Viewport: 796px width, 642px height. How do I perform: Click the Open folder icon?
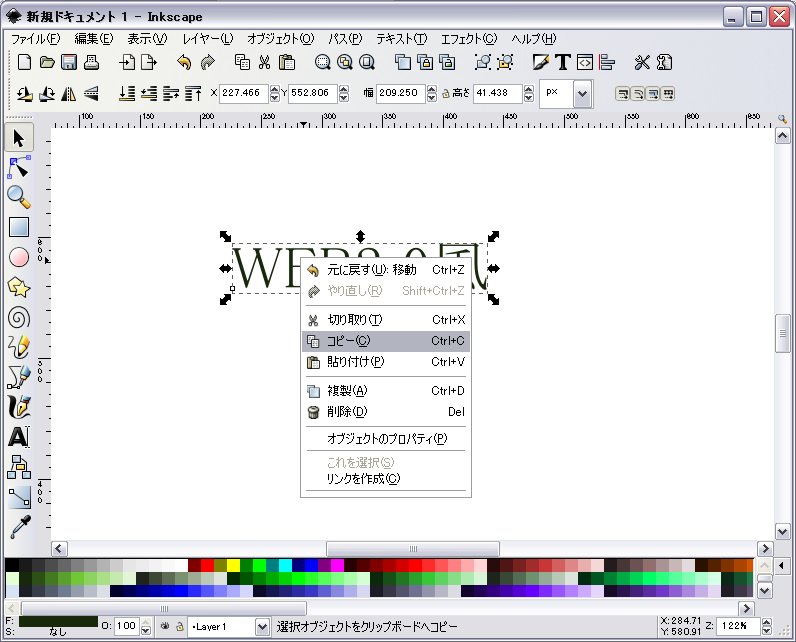tap(47, 62)
